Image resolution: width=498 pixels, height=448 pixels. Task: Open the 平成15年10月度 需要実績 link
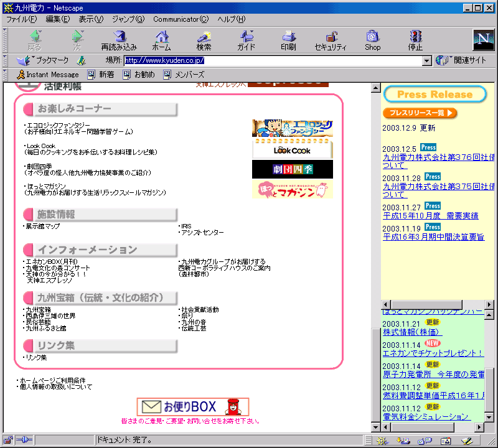(431, 216)
